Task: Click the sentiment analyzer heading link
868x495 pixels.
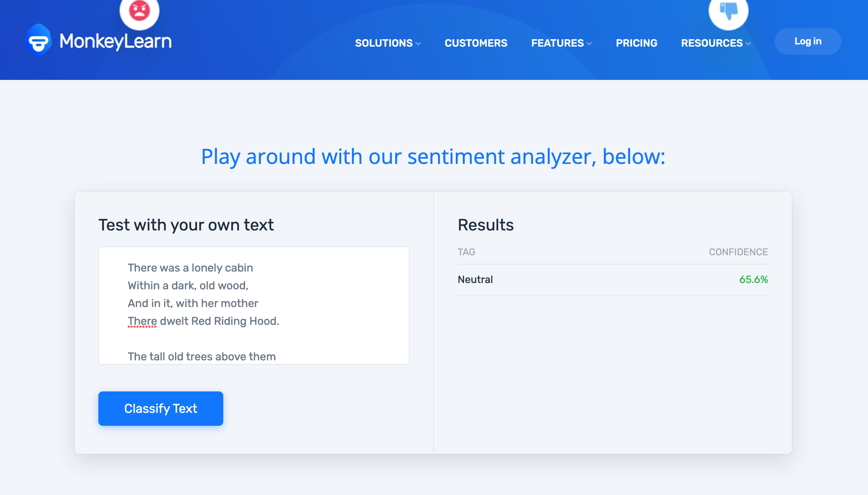Action: coord(433,157)
